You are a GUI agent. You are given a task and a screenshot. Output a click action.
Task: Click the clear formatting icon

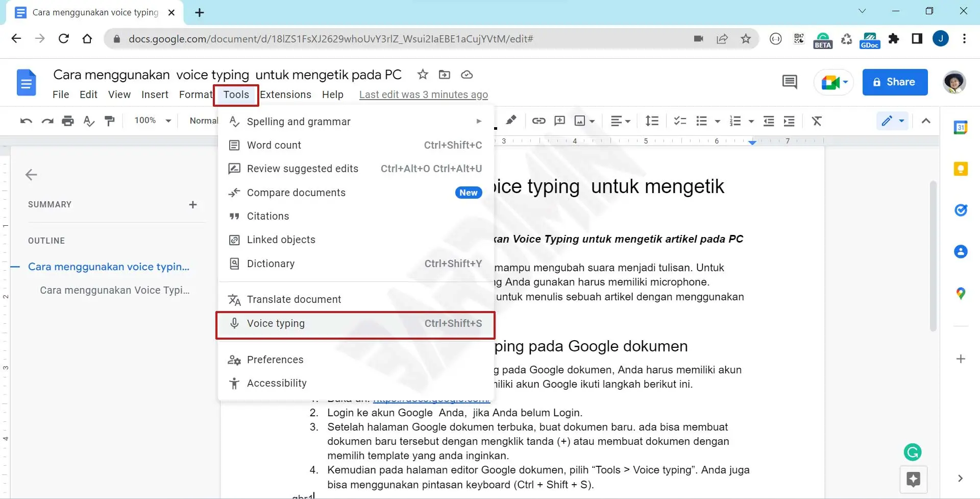[x=817, y=121]
